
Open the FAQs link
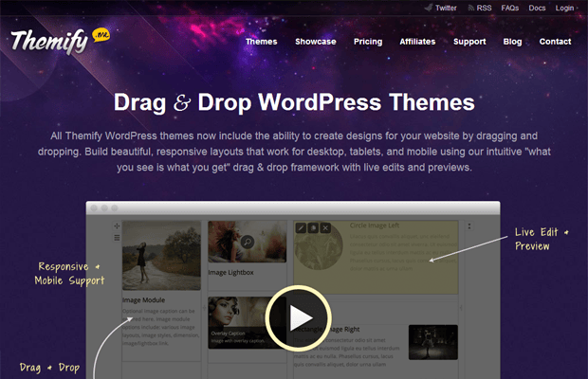pyautogui.click(x=510, y=8)
